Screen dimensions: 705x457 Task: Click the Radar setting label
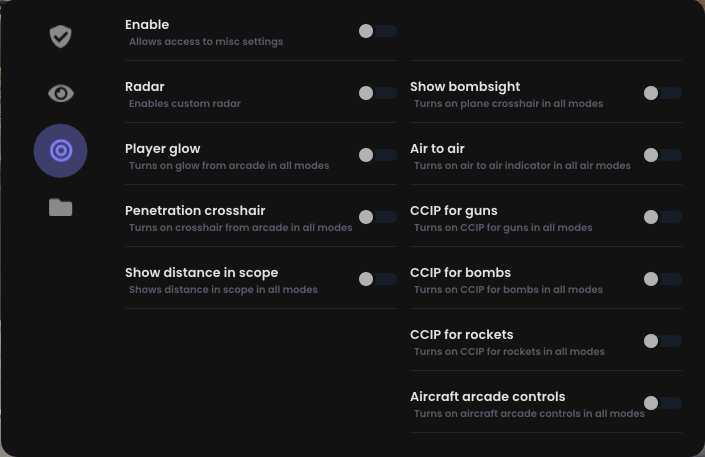click(145, 87)
